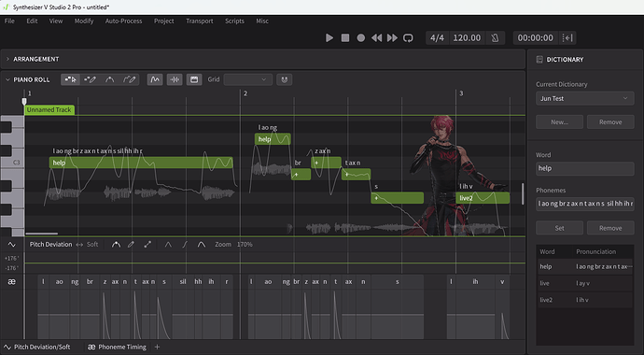This screenshot has width=644, height=355.
Task: Click the 00:00:00 timecode display
Action: (x=535, y=37)
